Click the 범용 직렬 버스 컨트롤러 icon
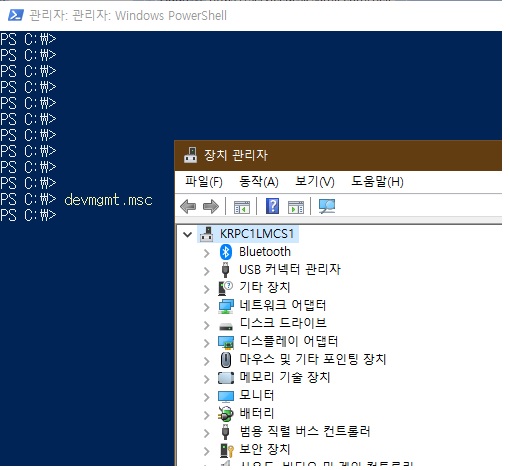The image size is (510, 470). 225,432
